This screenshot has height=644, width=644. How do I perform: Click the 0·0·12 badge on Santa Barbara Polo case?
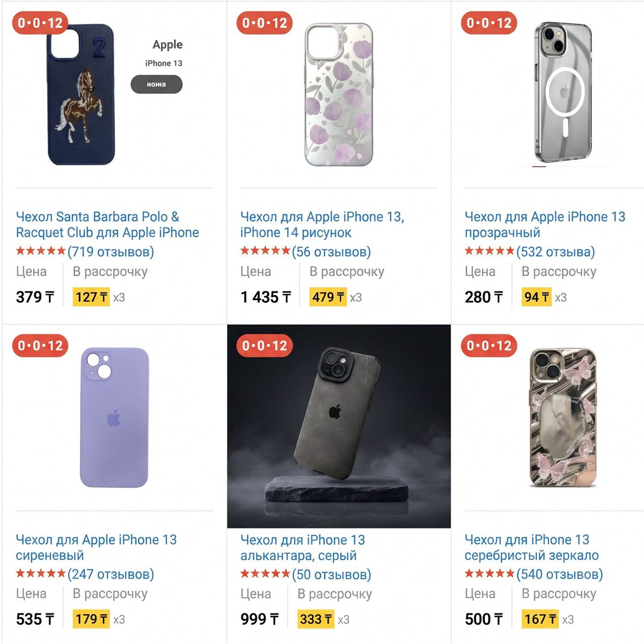tap(40, 23)
